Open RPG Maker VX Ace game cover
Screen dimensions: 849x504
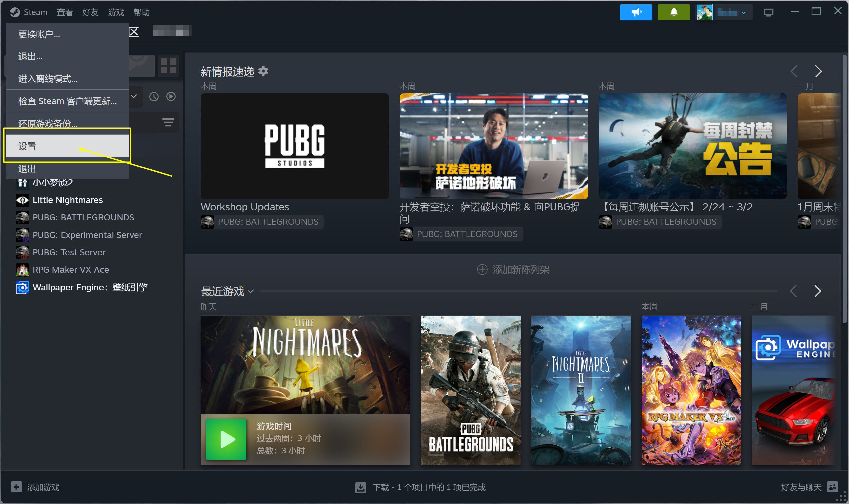691,390
